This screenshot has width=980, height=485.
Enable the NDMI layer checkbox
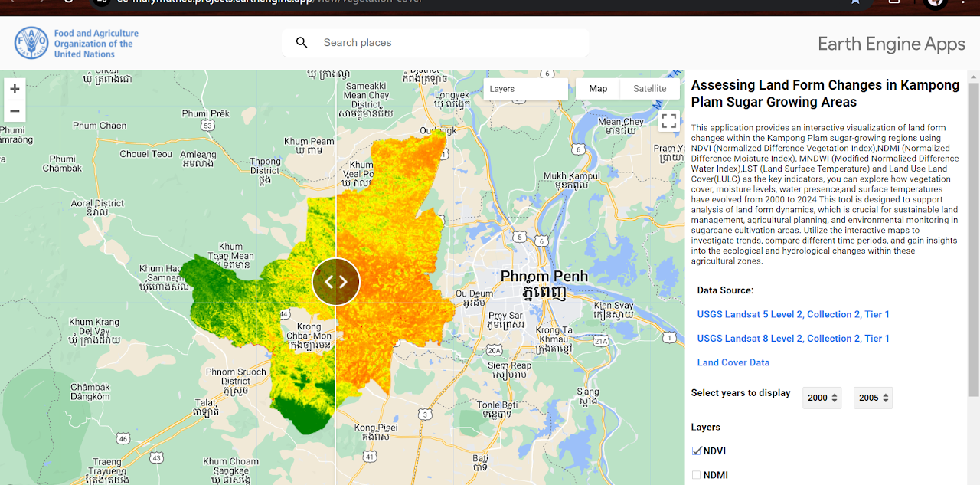[x=697, y=475]
